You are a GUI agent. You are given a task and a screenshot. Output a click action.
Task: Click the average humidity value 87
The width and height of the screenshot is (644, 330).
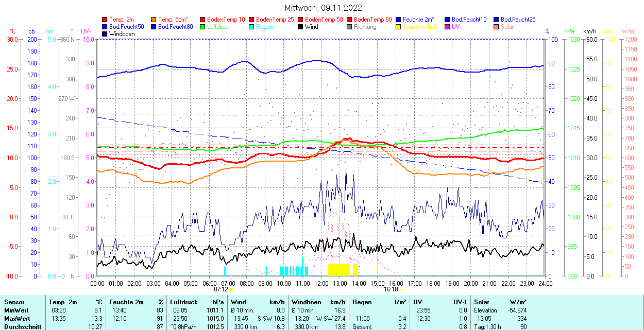pyautogui.click(x=160, y=327)
